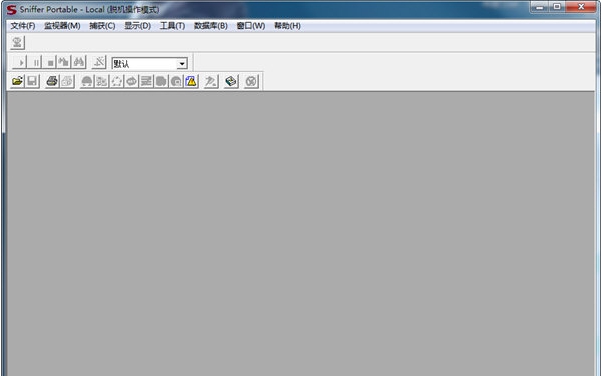602x376 pixels.
Task: Open the Global Statistics icon
Action: [176, 81]
